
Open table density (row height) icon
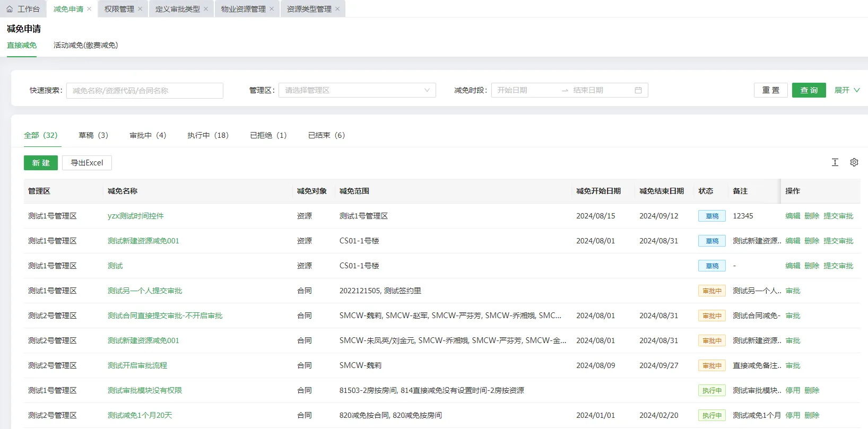835,162
